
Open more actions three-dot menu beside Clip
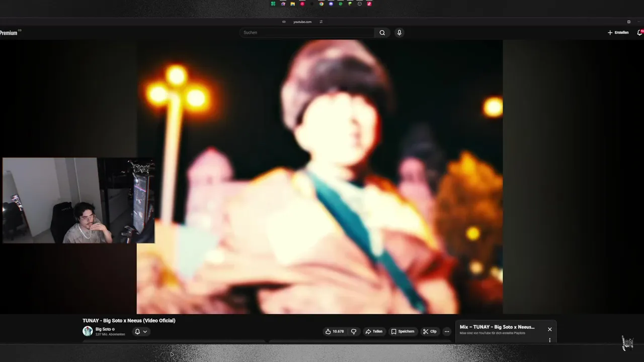click(447, 331)
